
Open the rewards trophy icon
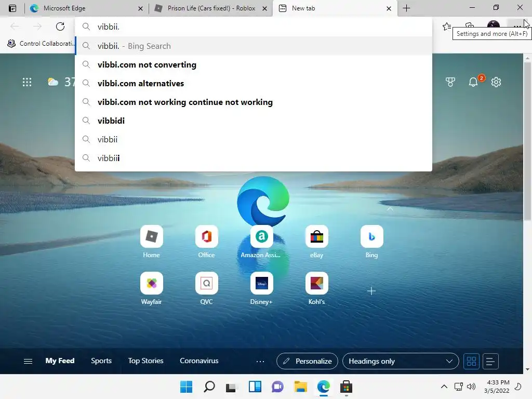click(x=450, y=82)
